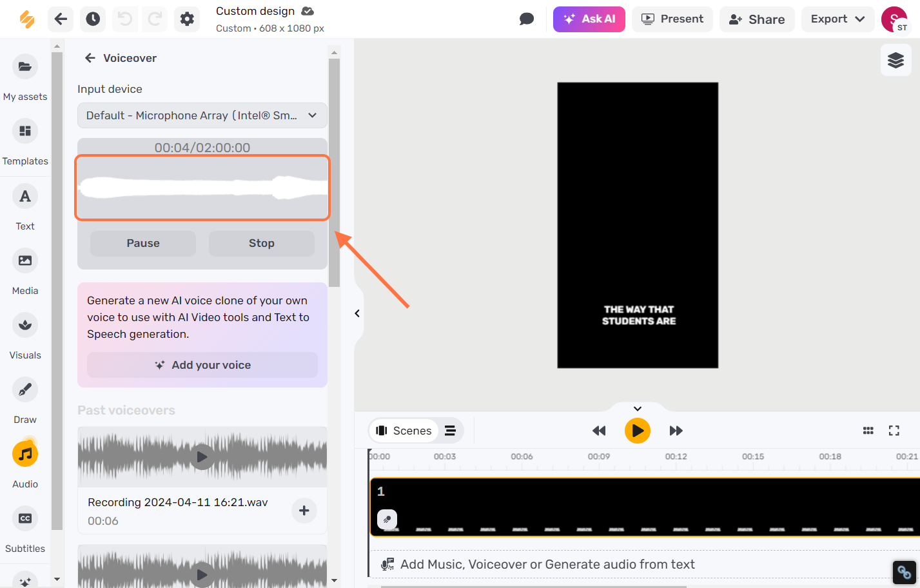
Task: Open design settings gear
Action: pyautogui.click(x=187, y=19)
